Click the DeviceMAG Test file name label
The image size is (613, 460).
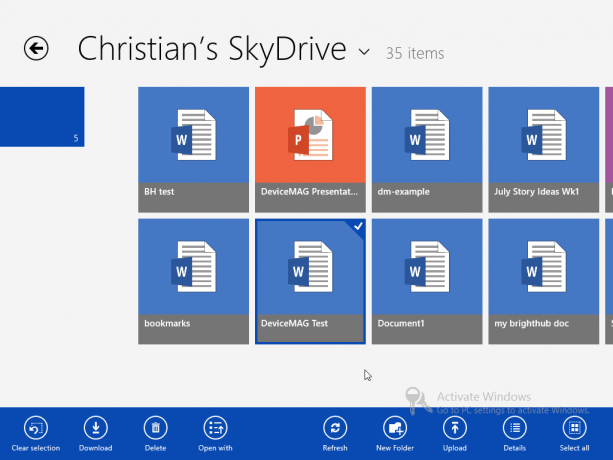point(294,323)
